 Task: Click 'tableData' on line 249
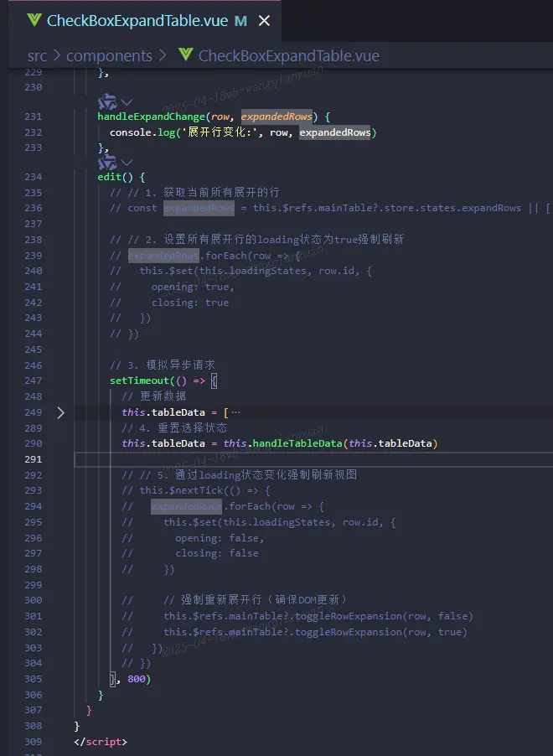(x=178, y=412)
